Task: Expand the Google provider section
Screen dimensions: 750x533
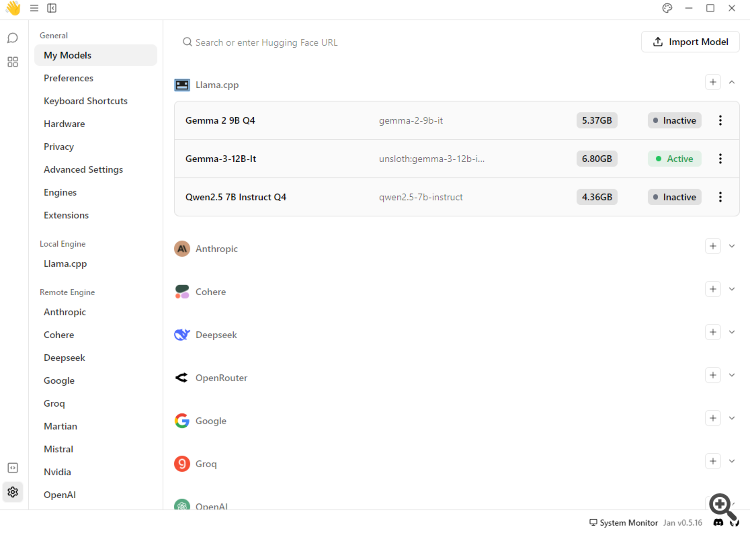Action: pos(732,418)
